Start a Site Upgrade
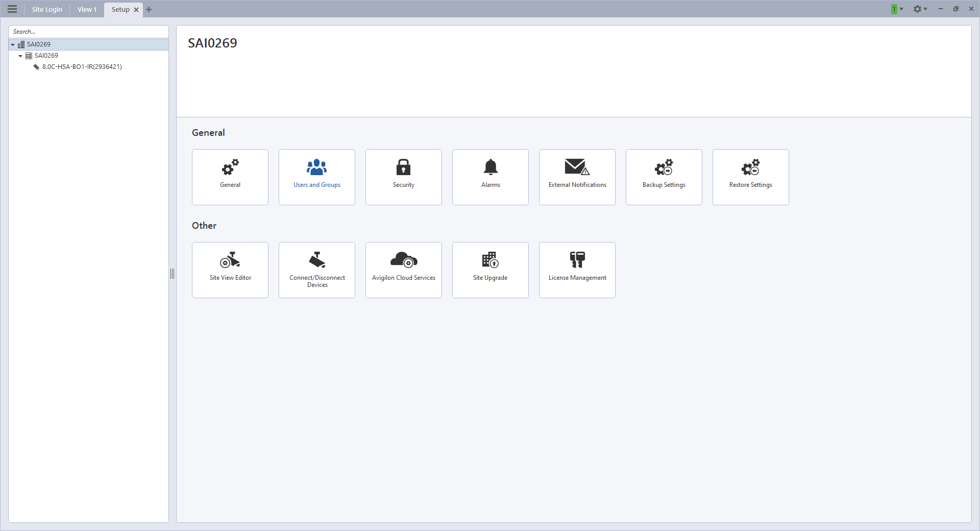The width and height of the screenshot is (980, 531). pyautogui.click(x=490, y=270)
